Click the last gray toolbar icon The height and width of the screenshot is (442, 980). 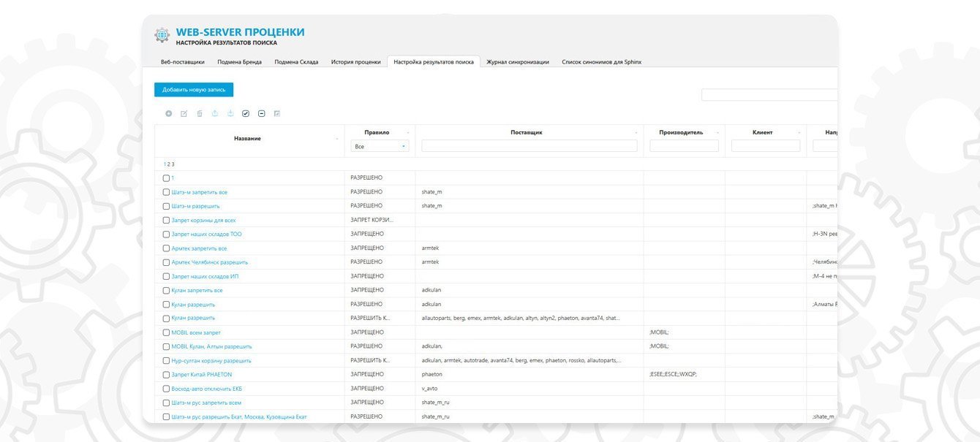(x=277, y=113)
